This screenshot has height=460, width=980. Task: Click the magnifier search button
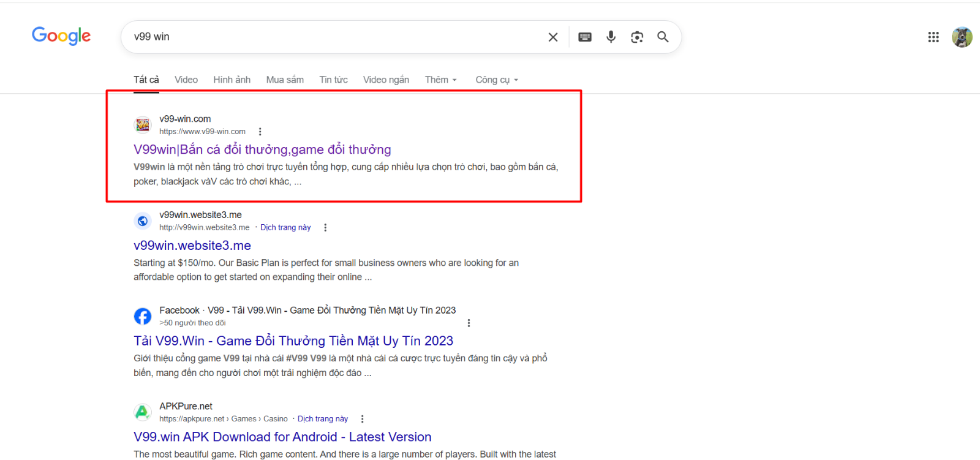pyautogui.click(x=663, y=37)
